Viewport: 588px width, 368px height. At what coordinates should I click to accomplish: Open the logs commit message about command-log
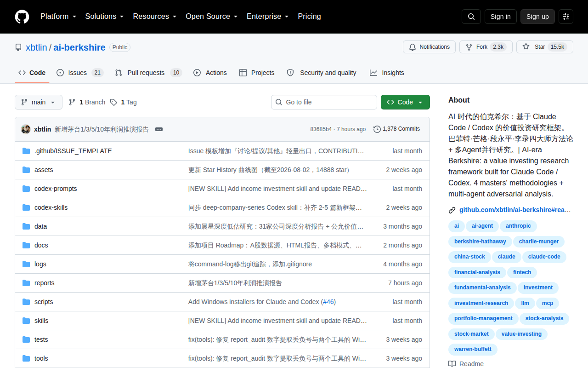[250, 264]
